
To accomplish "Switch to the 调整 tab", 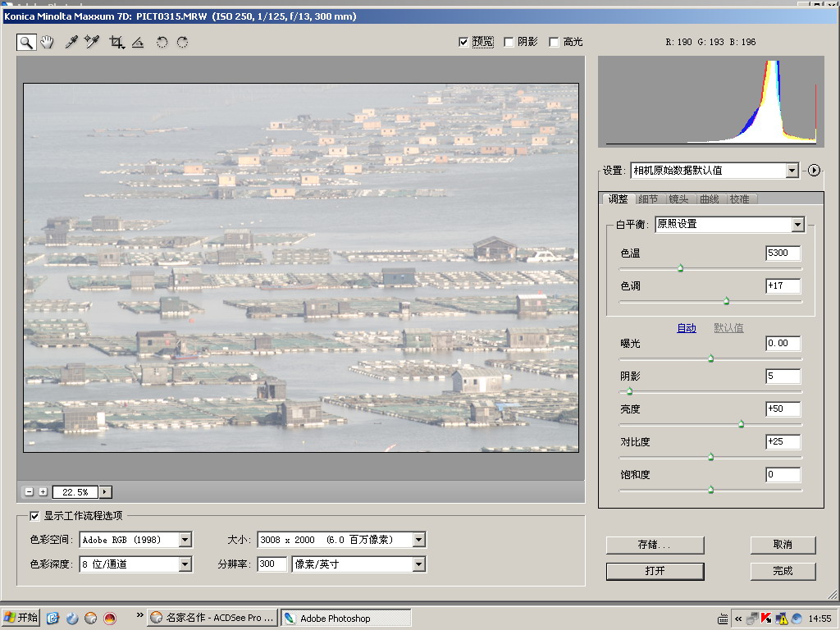I will (618, 199).
